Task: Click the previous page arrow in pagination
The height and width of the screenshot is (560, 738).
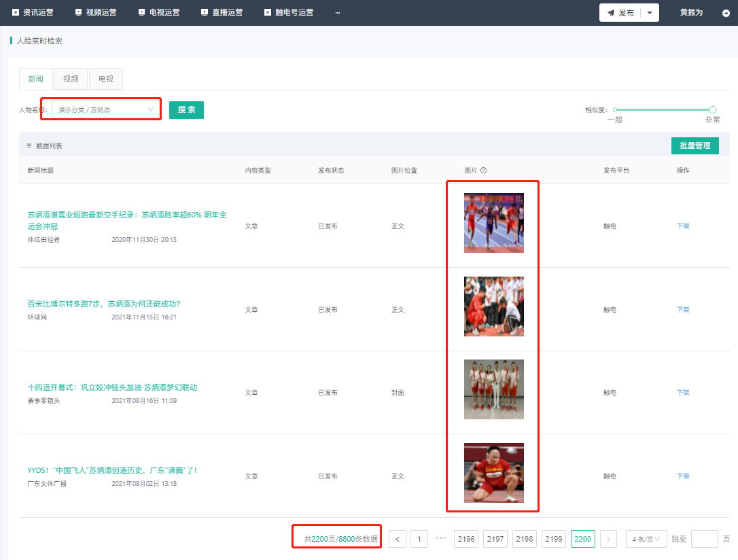Action: [x=398, y=539]
